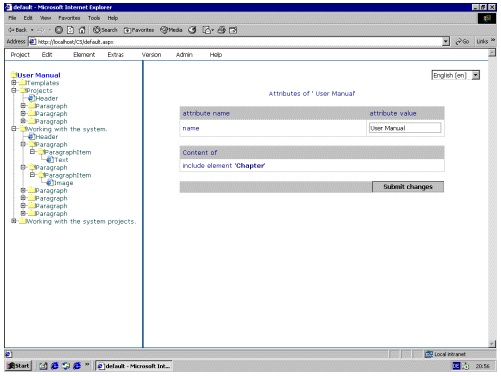
Task: Open the IE Tools menu
Action: 94,18
